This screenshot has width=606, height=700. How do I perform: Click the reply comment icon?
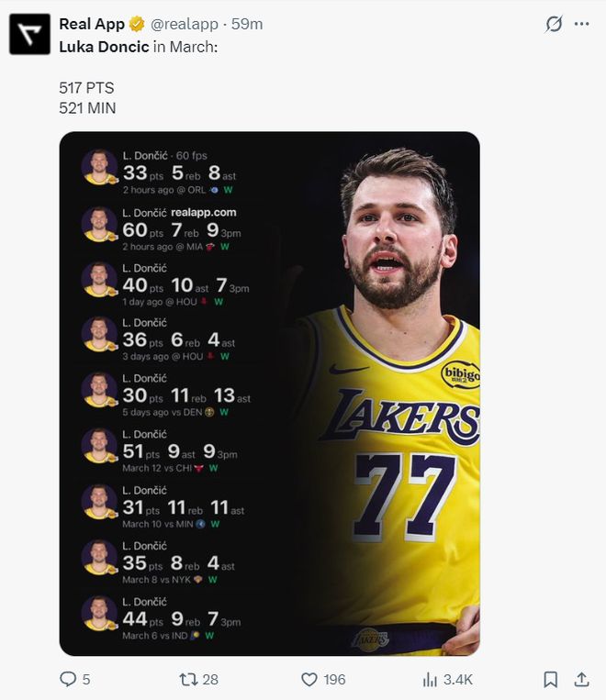pos(68,679)
